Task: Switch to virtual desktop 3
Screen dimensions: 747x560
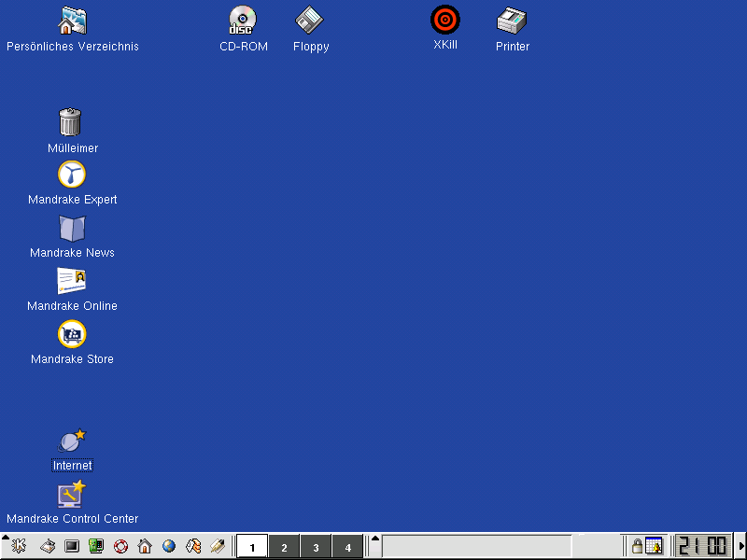Action: point(316,547)
